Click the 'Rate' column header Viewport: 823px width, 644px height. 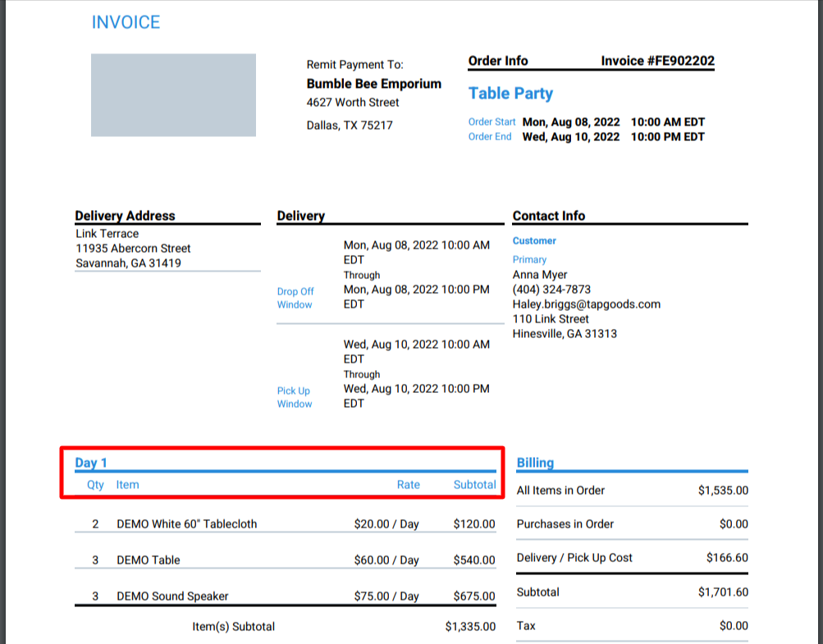pyautogui.click(x=409, y=485)
